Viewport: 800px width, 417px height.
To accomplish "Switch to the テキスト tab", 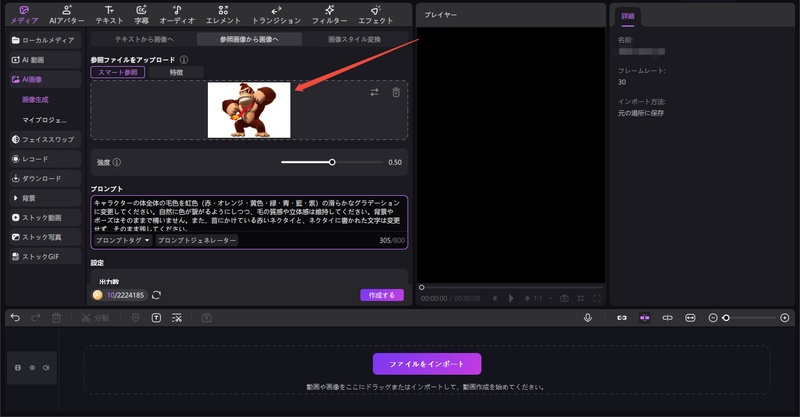I will click(109, 15).
